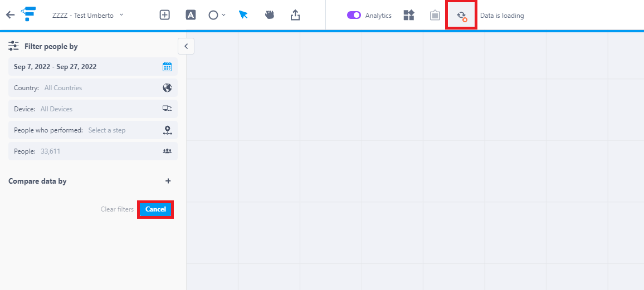Click the Data is loading status text
The width and height of the screenshot is (644, 290).
click(502, 16)
